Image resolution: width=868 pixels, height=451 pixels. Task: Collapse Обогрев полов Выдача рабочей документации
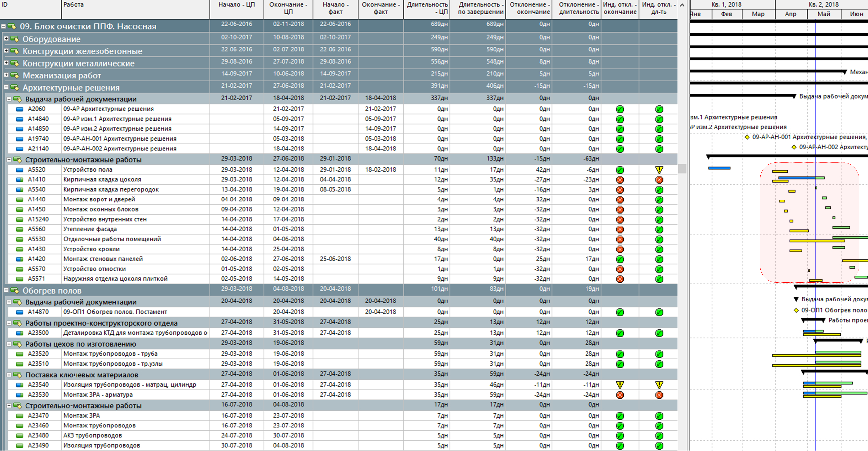pyautogui.click(x=9, y=302)
